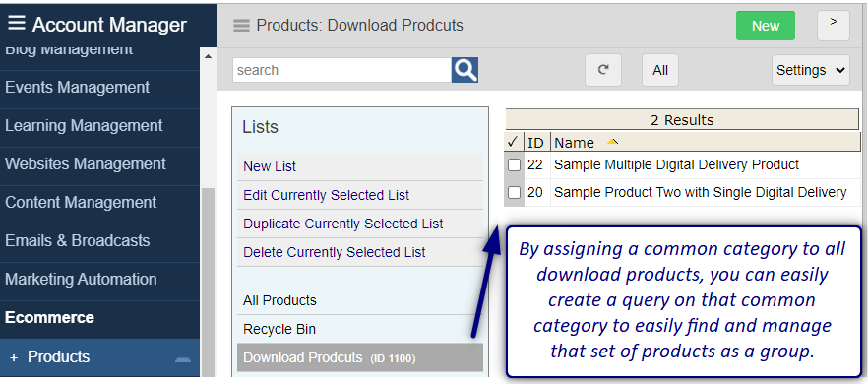This screenshot has height=384, width=868.
Task: Open the Recycle Bin list
Action: [279, 329]
